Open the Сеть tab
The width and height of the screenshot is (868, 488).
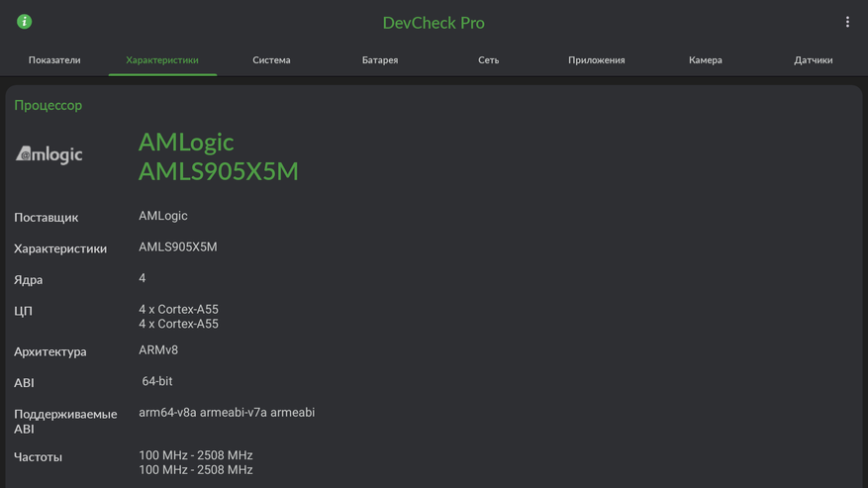(488, 59)
